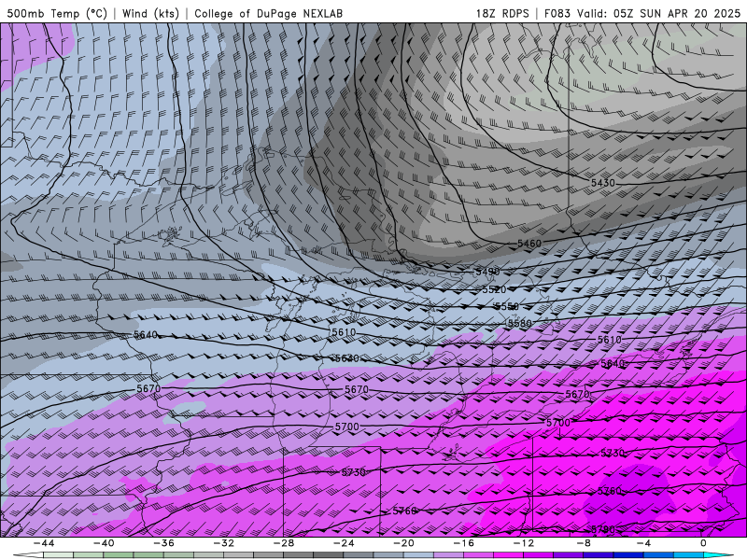Screen dimensions: 747x560
Task: Click the 5790 height contour label
Action: pos(603,529)
